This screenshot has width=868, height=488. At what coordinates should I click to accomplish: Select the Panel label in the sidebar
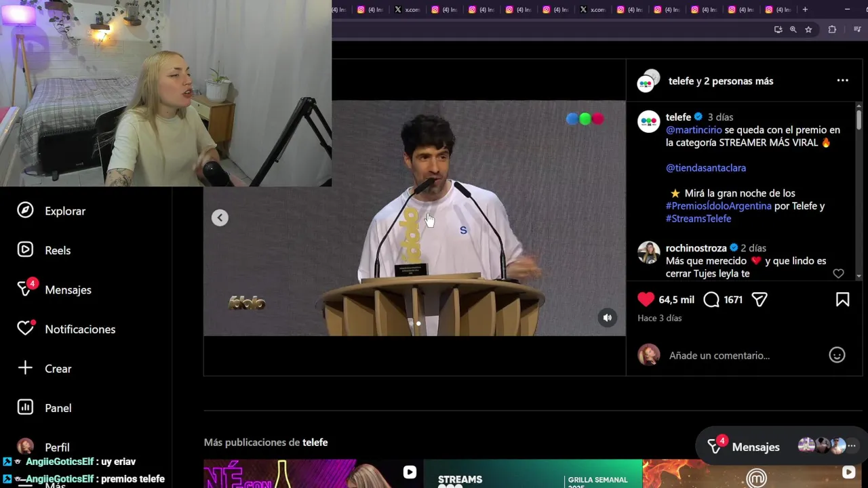[x=58, y=408]
